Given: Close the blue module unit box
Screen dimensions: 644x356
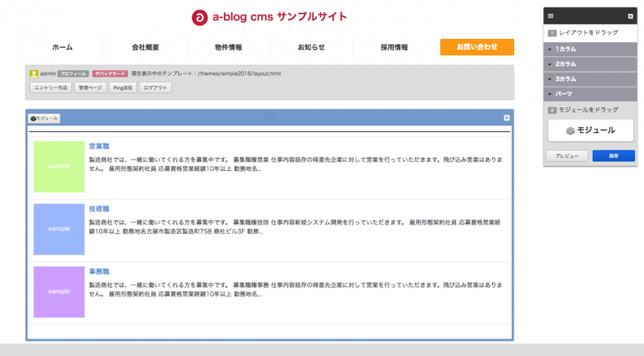Looking at the screenshot, I should [507, 118].
